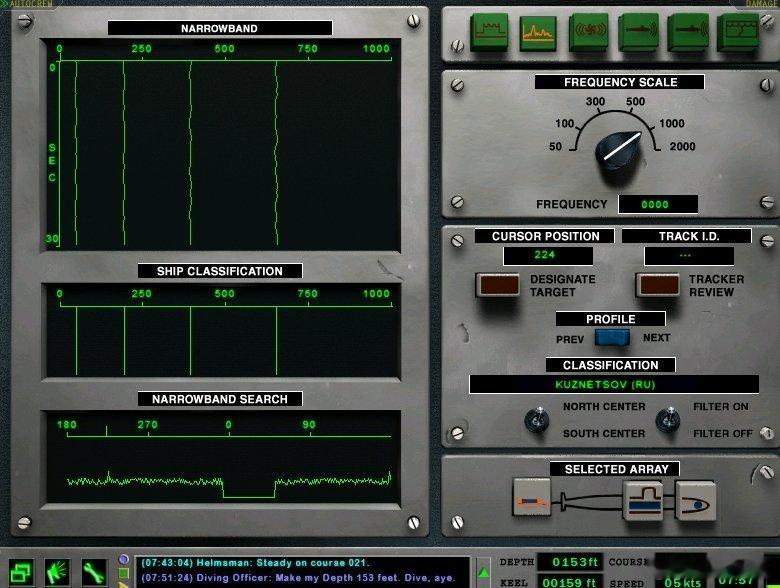Click the 270 bearing label in Narrowband Search
The width and height of the screenshot is (780, 588).
[x=147, y=424]
